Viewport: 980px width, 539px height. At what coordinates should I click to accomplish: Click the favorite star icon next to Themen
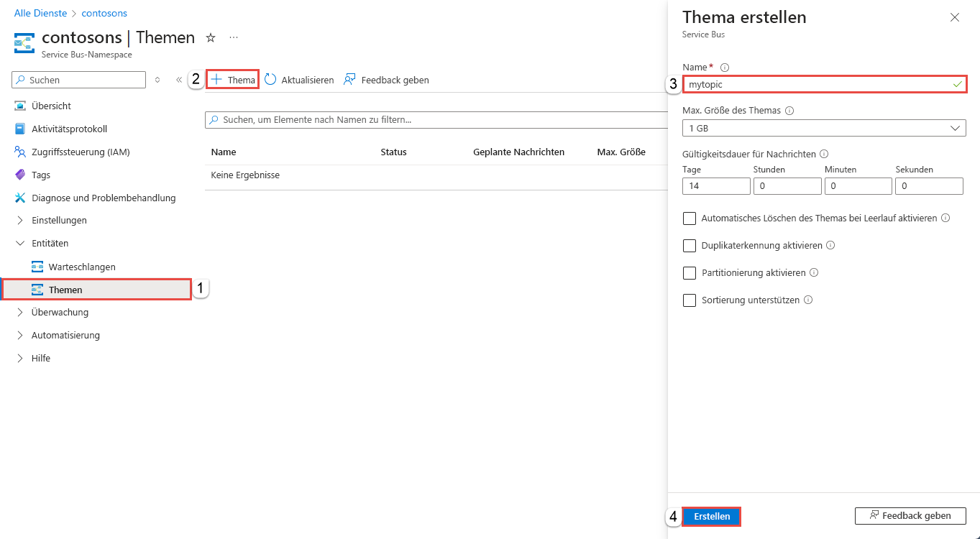pos(211,37)
